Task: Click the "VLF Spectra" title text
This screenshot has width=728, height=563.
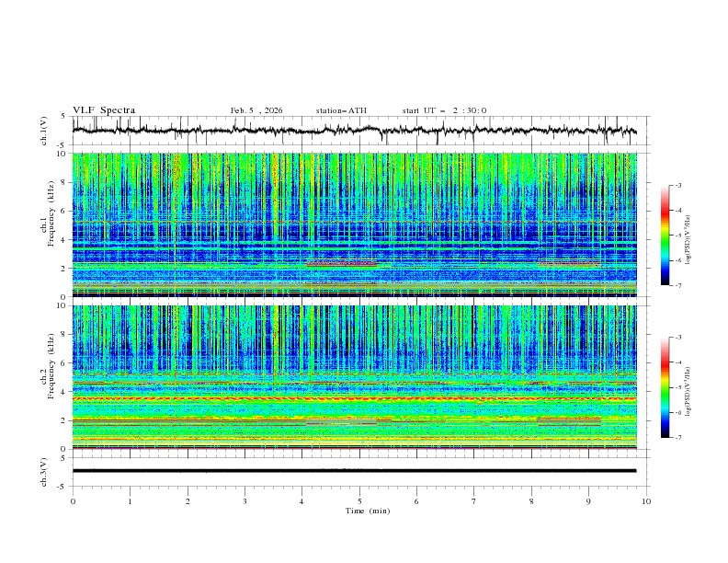Action: [x=104, y=110]
